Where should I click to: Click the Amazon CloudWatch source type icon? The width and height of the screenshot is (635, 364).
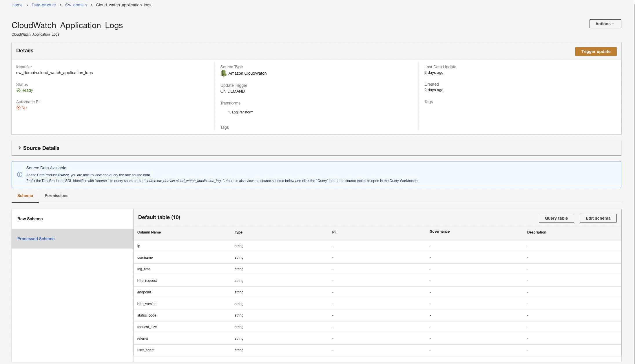click(x=223, y=73)
